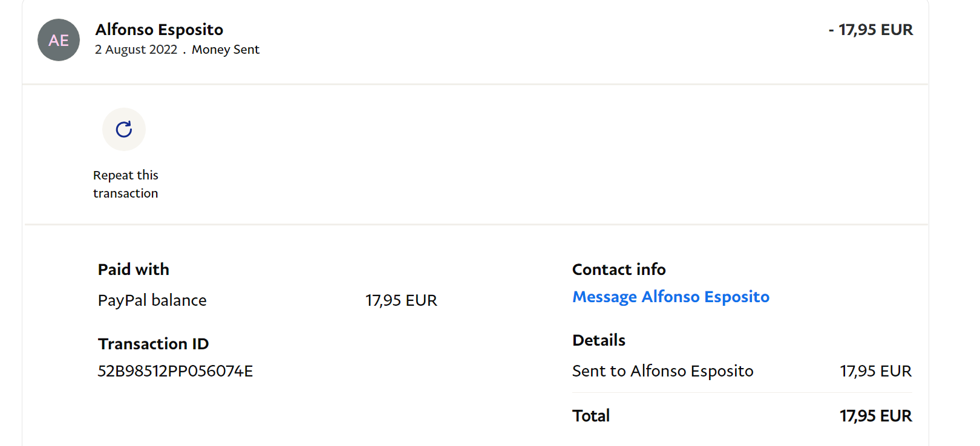The height and width of the screenshot is (446, 980).
Task: Click the circular repeat arrow icon
Action: pyautogui.click(x=124, y=129)
